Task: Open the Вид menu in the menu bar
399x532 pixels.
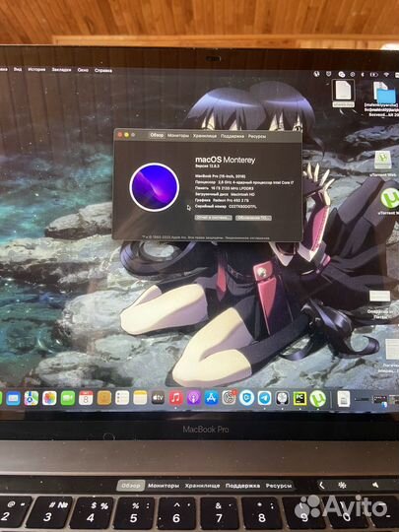Action: pyautogui.click(x=18, y=69)
